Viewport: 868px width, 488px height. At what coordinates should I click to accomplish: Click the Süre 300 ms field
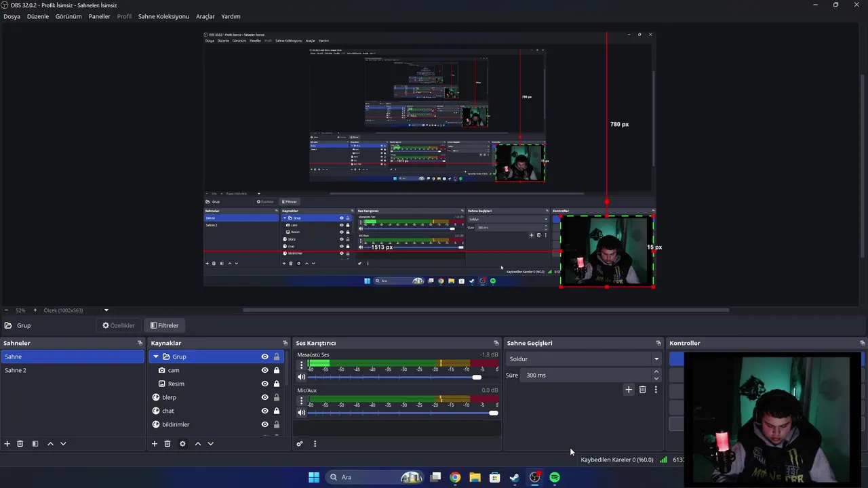click(591, 375)
